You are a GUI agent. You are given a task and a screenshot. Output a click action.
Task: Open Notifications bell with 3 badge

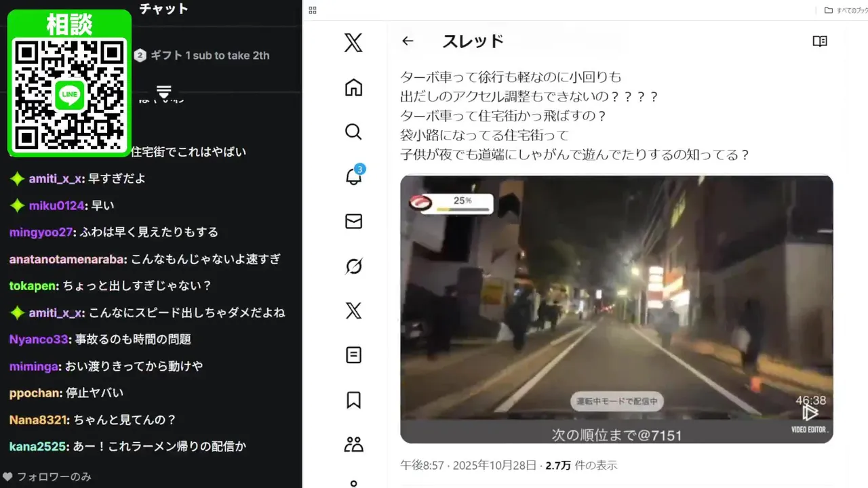pos(354,176)
